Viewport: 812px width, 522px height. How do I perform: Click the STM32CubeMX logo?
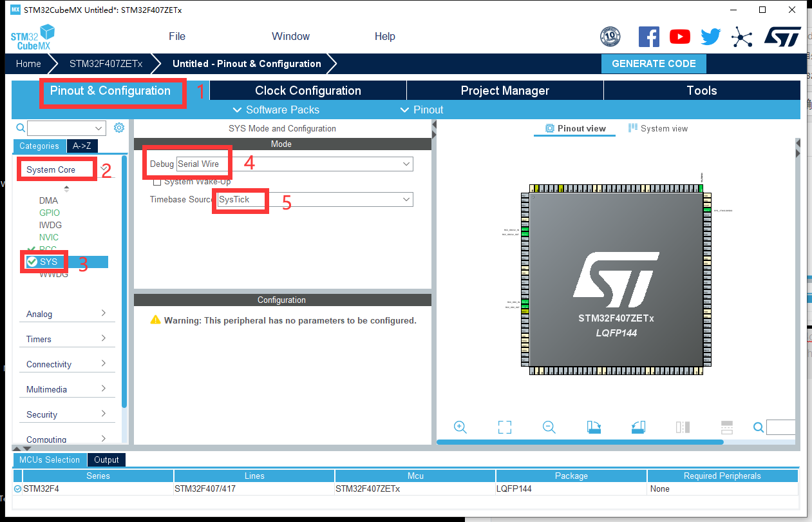(x=32, y=37)
